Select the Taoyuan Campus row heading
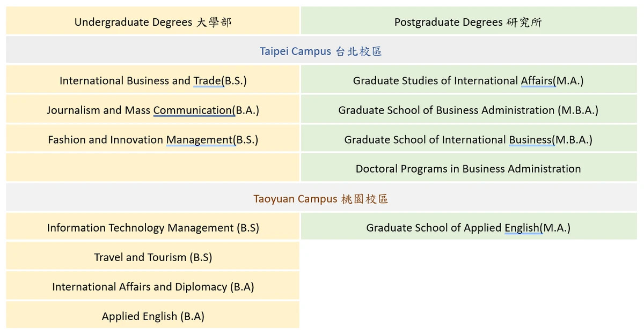The image size is (644, 335). [x=321, y=198]
